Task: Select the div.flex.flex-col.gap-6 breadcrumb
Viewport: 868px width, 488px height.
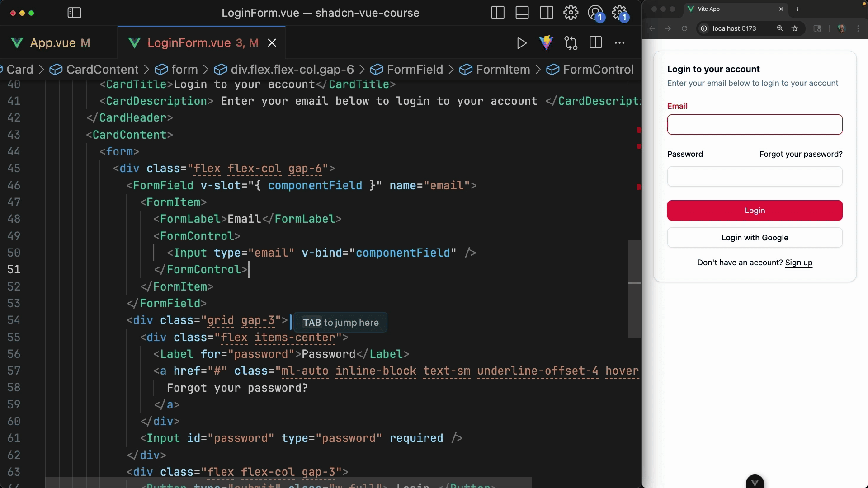Action: click(284, 70)
